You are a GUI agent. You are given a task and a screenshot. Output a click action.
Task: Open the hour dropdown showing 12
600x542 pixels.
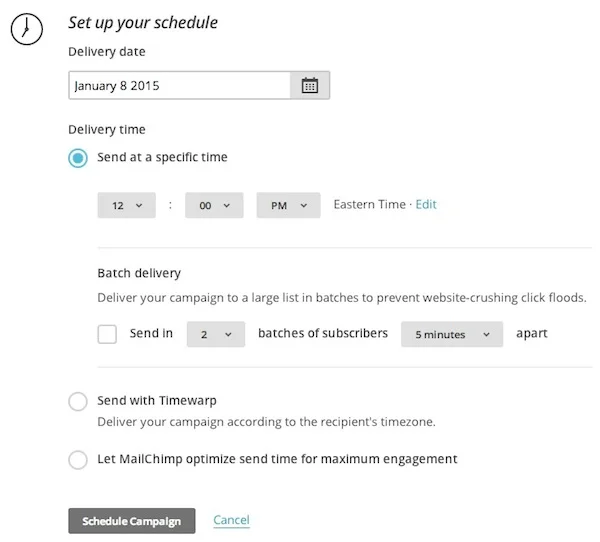[127, 206]
